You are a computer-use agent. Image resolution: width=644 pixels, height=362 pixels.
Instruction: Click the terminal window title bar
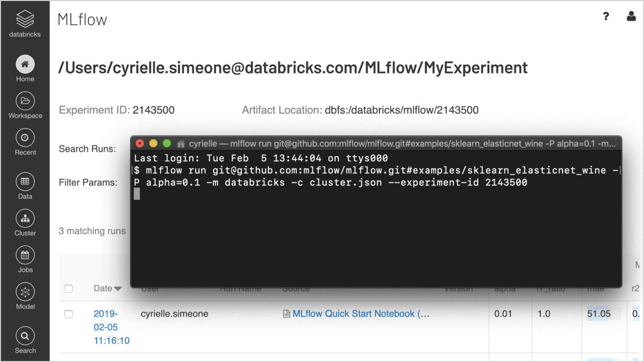pos(393,144)
